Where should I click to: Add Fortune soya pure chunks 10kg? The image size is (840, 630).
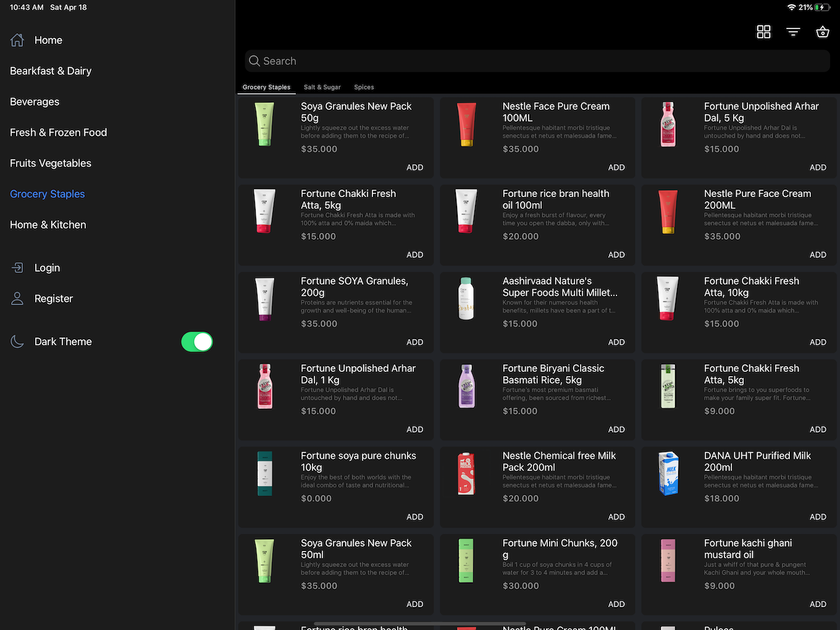(x=414, y=517)
